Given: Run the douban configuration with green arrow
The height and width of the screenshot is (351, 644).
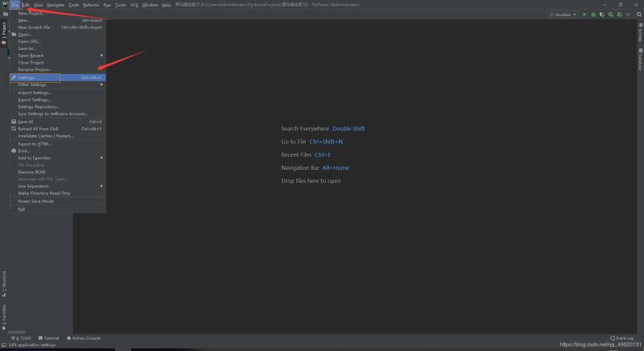Looking at the screenshot, I should pyautogui.click(x=584, y=14).
